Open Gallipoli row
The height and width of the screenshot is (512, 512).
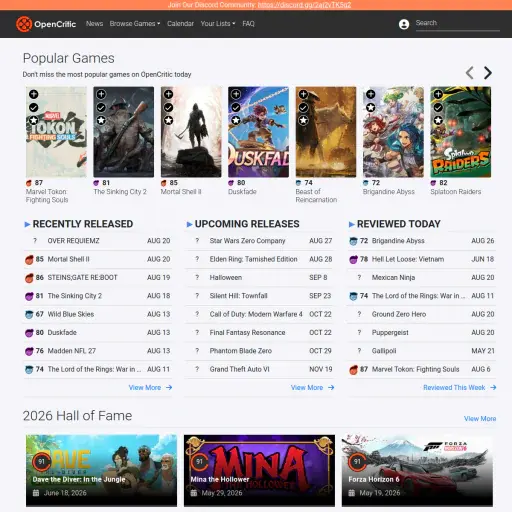pos(422,351)
